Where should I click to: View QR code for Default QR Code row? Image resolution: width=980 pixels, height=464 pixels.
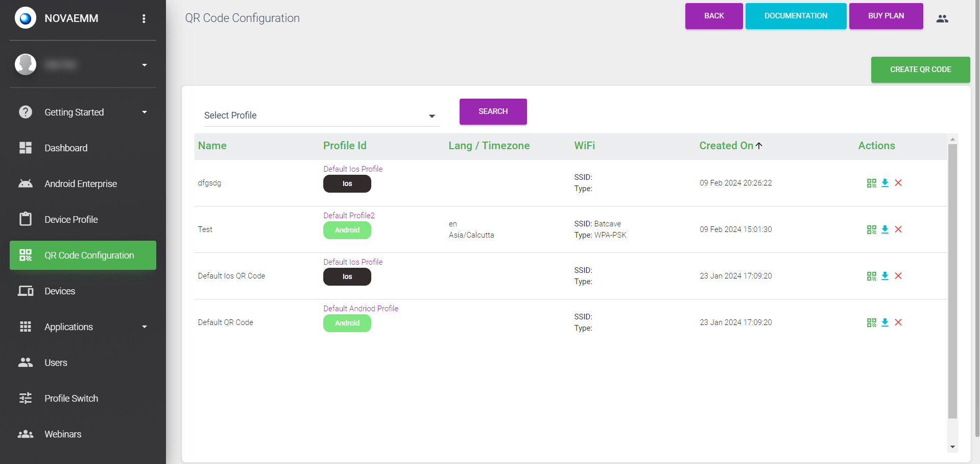(871, 322)
